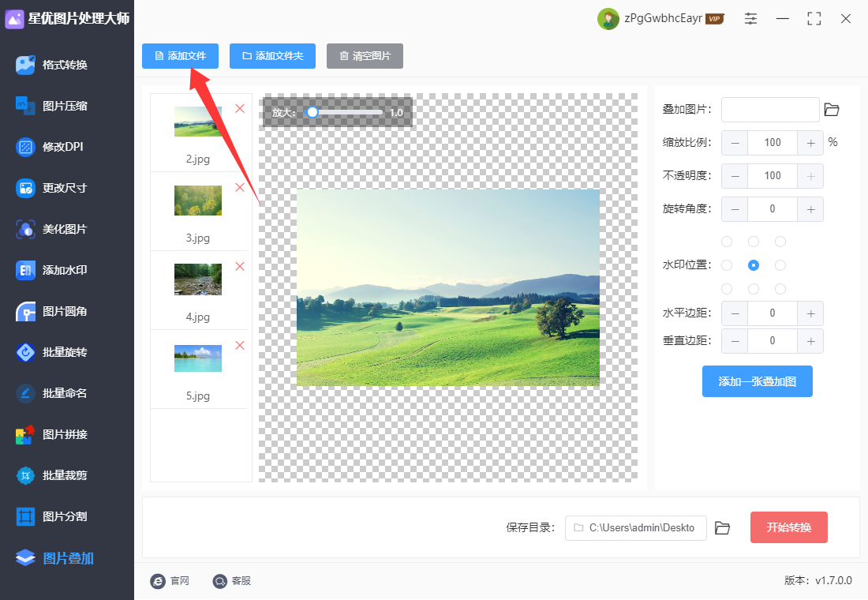The height and width of the screenshot is (600, 868).
Task: Browse for overlay image with folder icon
Action: [x=832, y=110]
